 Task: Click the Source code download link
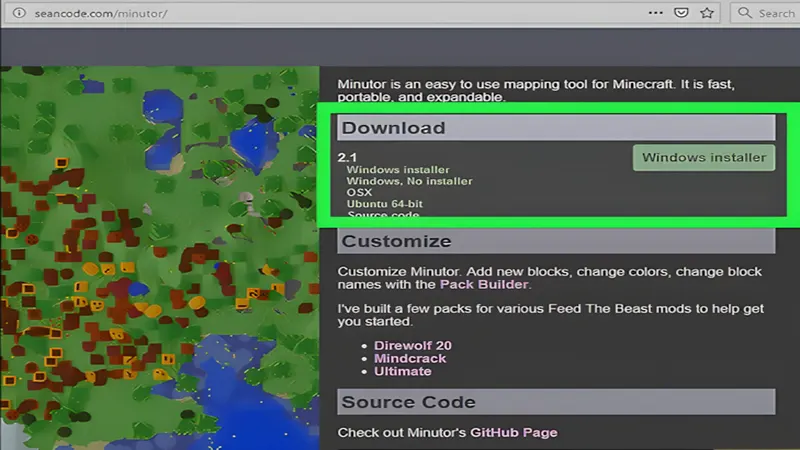tap(382, 215)
